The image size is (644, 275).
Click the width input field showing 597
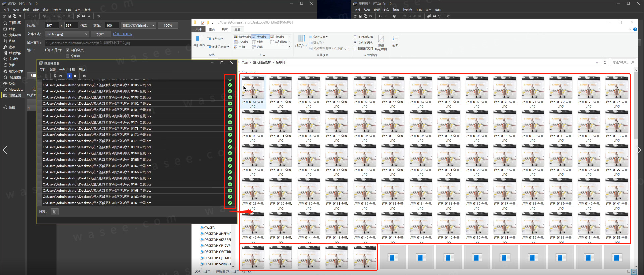(x=52, y=25)
